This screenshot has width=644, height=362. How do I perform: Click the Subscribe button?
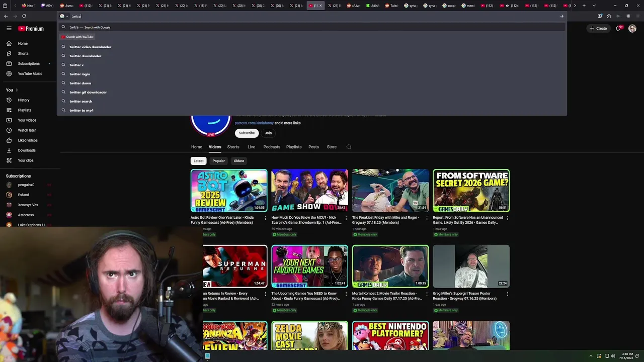pos(247,133)
